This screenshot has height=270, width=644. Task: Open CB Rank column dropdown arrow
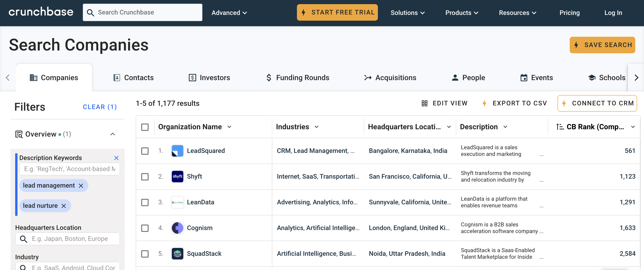point(633,127)
